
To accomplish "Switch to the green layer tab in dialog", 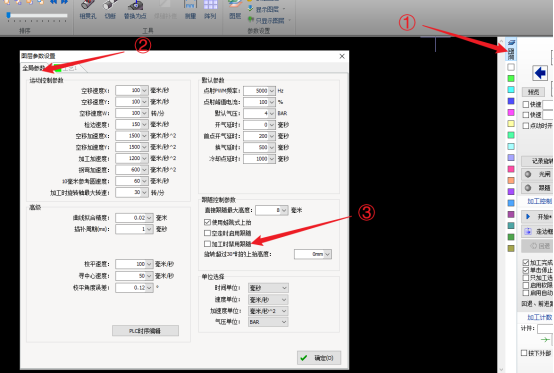I will coord(69,68).
